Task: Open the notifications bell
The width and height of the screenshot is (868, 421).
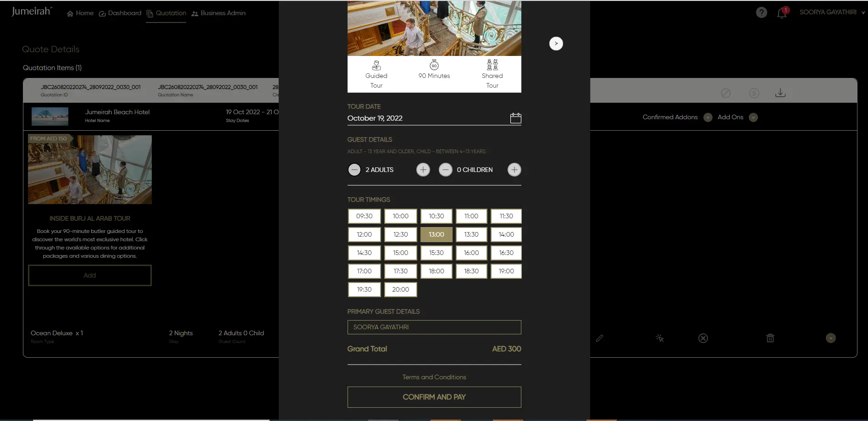Action: (x=782, y=13)
